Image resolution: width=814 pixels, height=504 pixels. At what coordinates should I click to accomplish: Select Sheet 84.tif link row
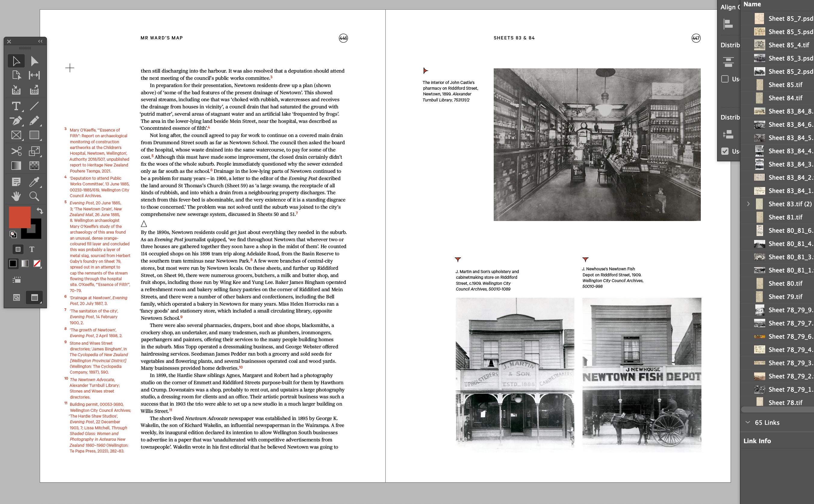(777, 98)
